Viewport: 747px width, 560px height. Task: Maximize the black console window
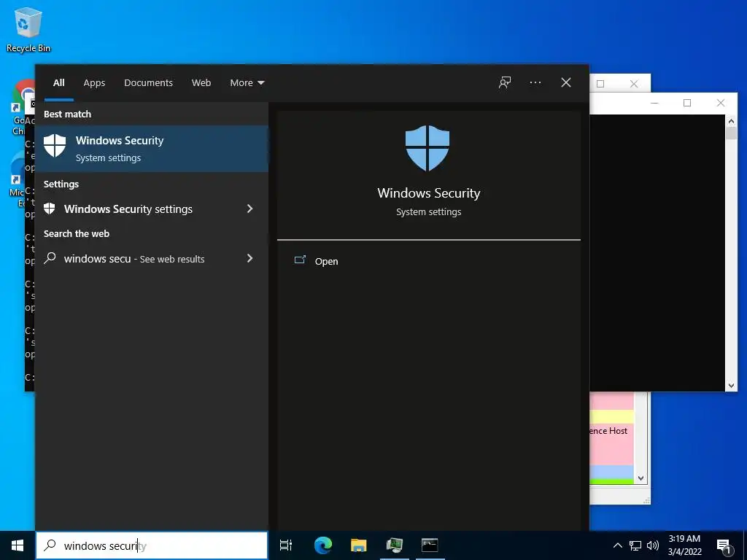pyautogui.click(x=687, y=103)
